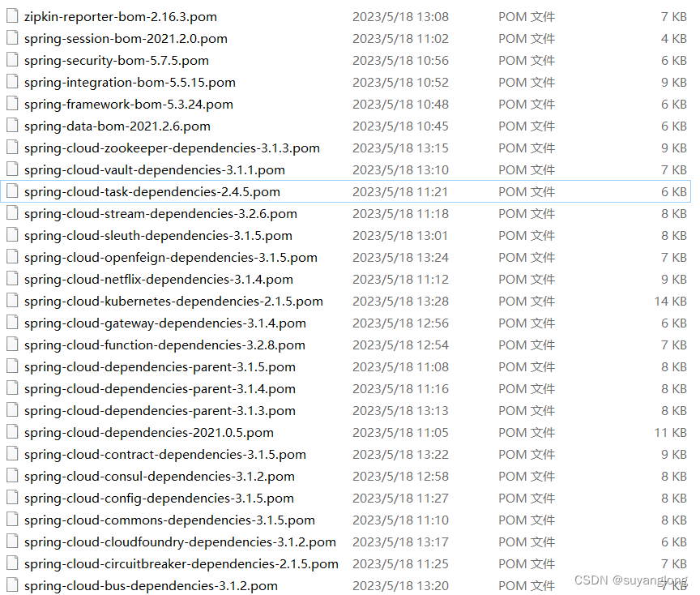Click the file icon for spring-cloud-task-dependencies-2.4.5.pom

coord(12,191)
